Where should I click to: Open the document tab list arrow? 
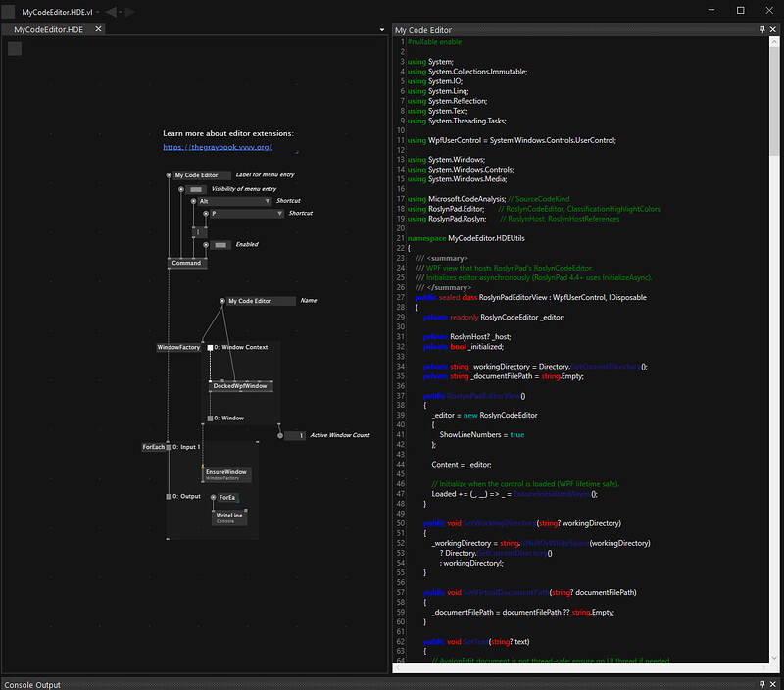pos(383,30)
